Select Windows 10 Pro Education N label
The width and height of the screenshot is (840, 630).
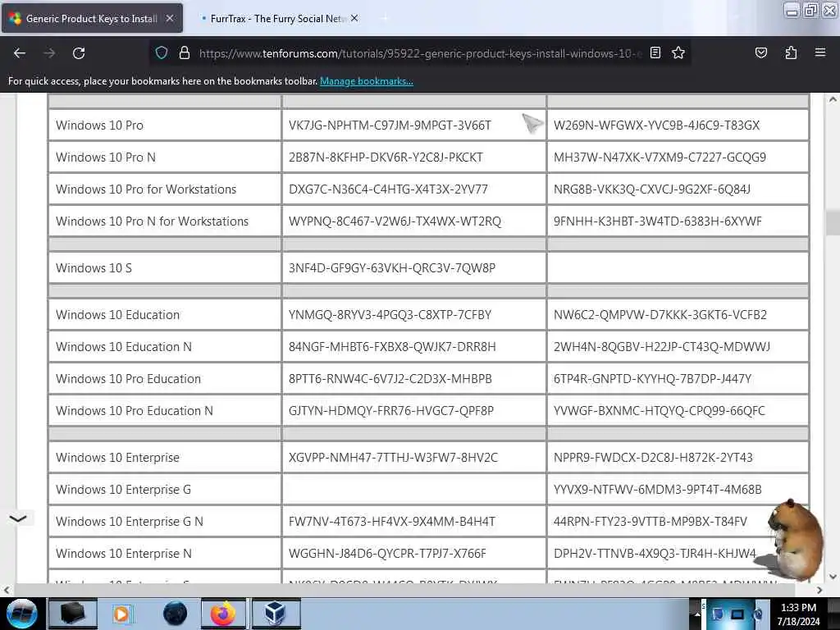(135, 411)
